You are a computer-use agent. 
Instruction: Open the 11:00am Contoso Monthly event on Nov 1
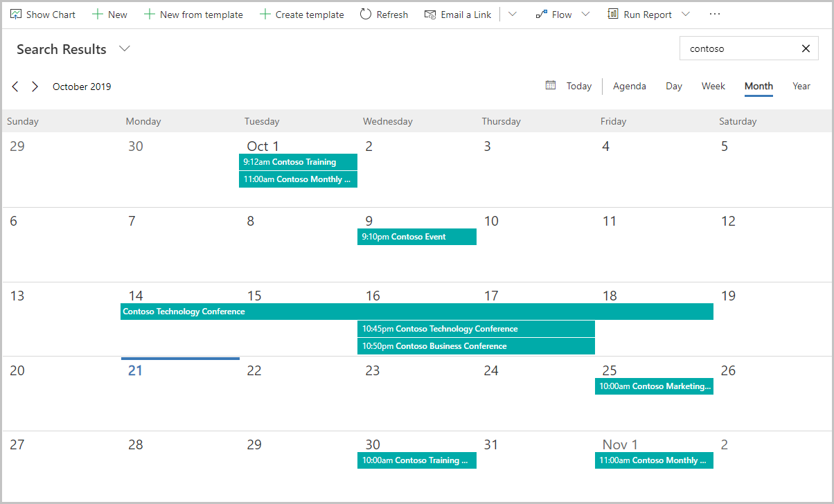pyautogui.click(x=654, y=460)
